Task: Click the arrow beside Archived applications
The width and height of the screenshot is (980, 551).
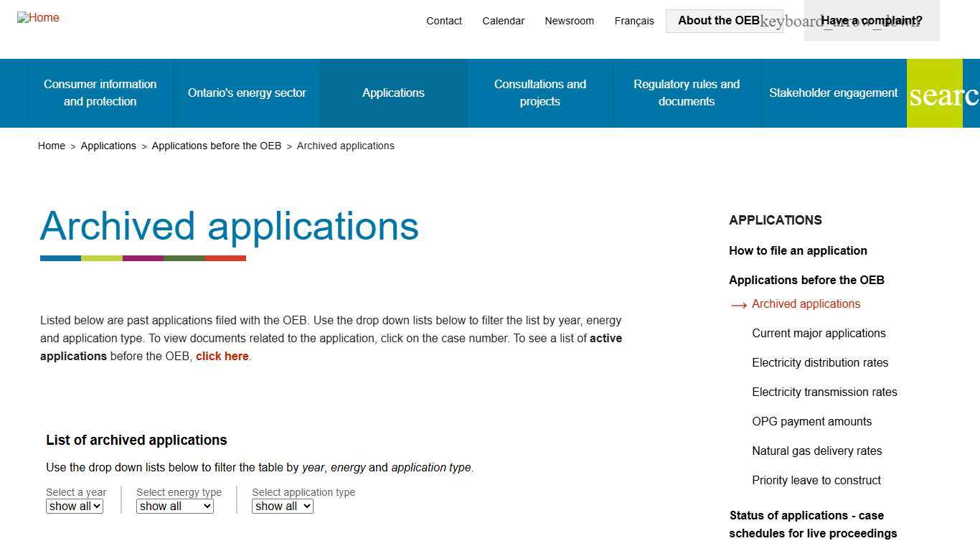Action: click(739, 304)
